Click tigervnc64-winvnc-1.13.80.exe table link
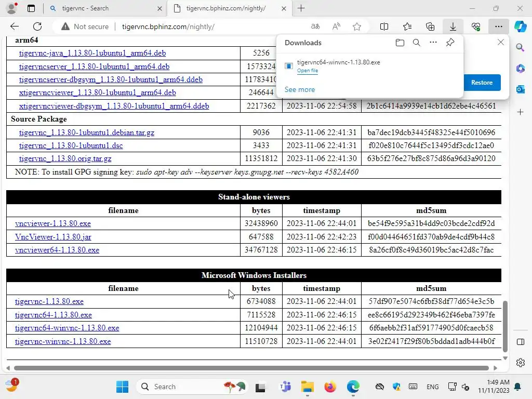 [x=67, y=328]
